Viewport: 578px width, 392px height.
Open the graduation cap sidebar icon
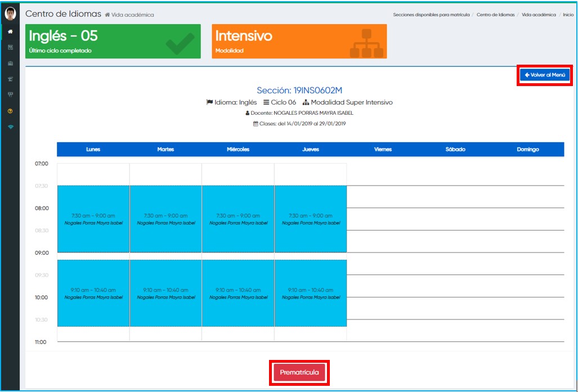click(10, 79)
